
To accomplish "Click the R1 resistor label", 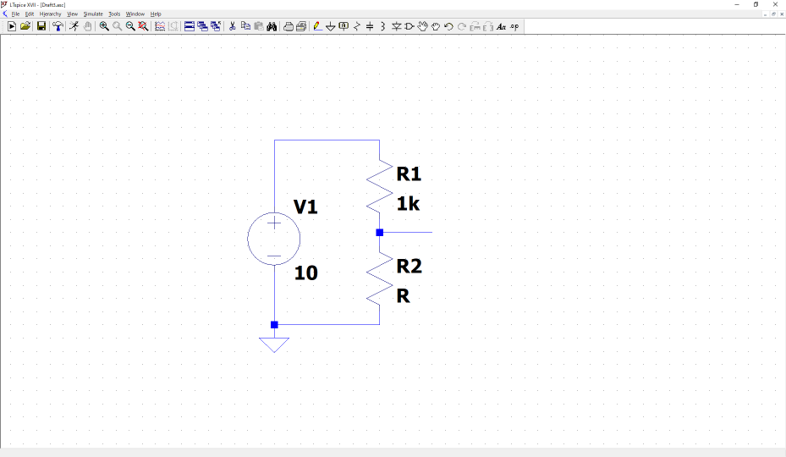I will coord(409,174).
